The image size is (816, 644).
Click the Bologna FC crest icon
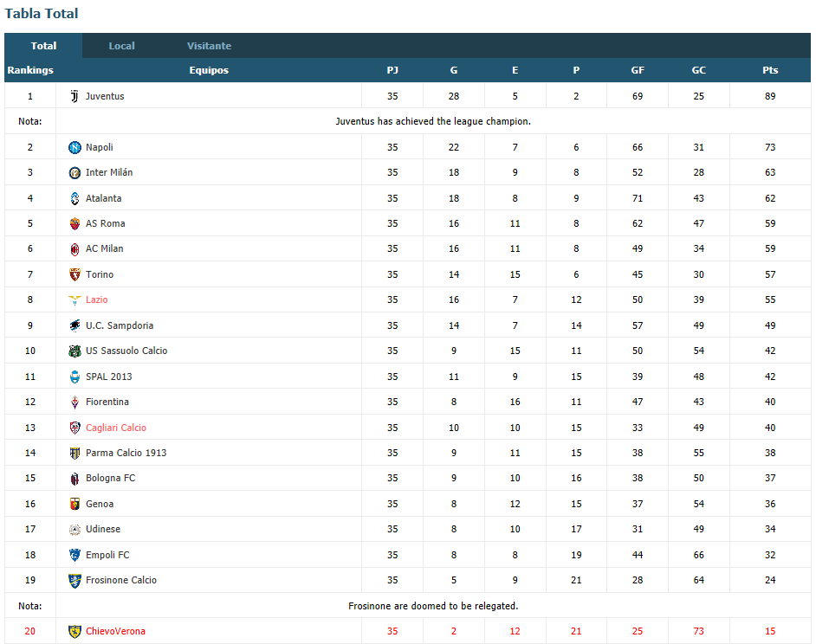[74, 479]
